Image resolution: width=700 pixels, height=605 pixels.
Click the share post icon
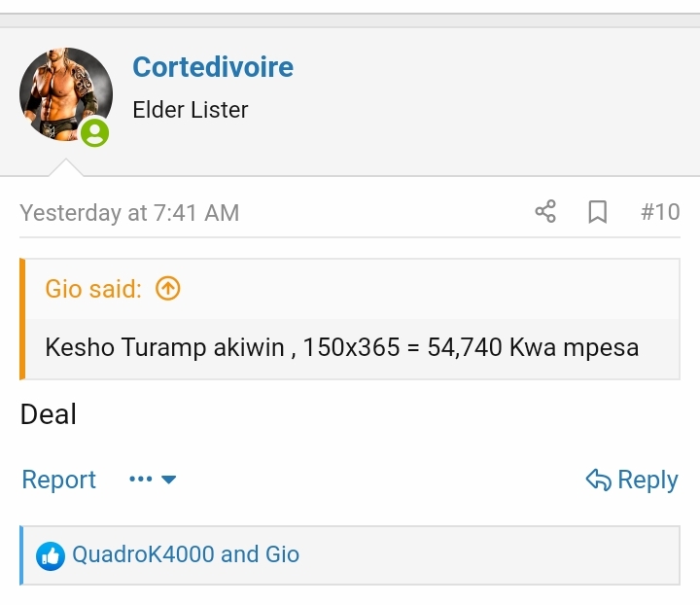click(545, 212)
